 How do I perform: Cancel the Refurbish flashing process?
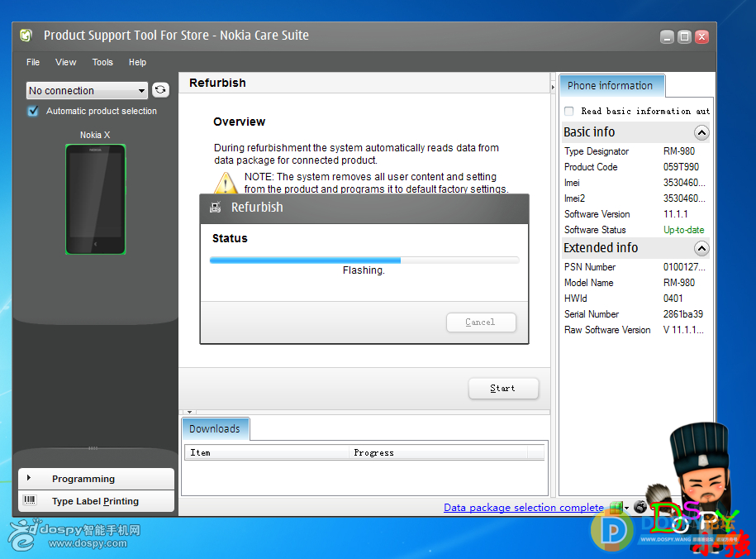tap(481, 322)
